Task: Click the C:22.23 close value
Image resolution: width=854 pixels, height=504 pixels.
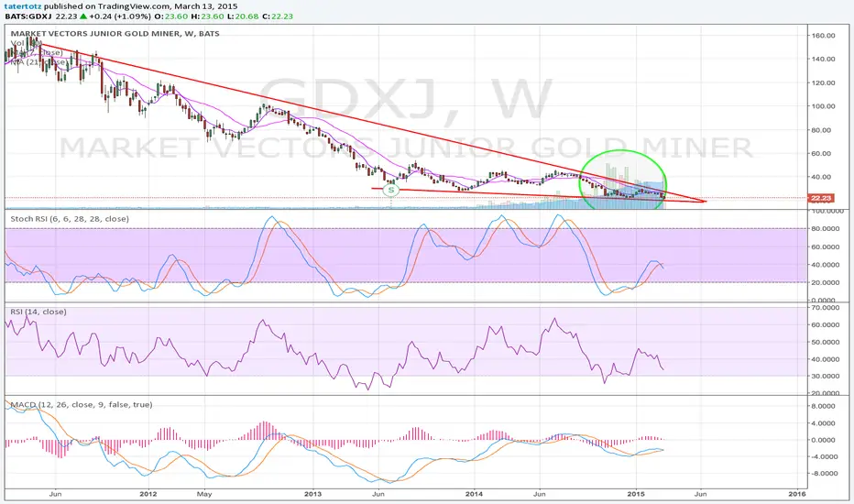Action: coord(278,16)
